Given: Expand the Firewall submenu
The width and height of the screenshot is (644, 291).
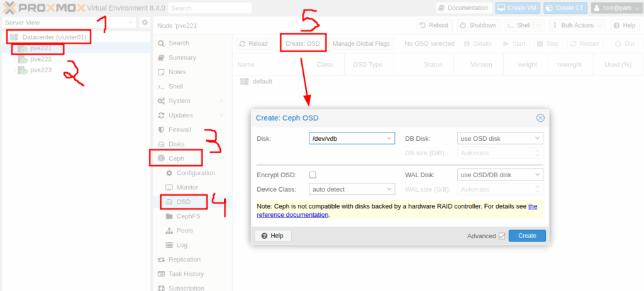Looking at the screenshot, I should [222, 129].
